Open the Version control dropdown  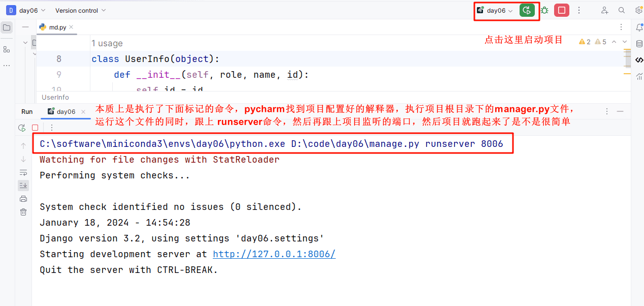81,10
